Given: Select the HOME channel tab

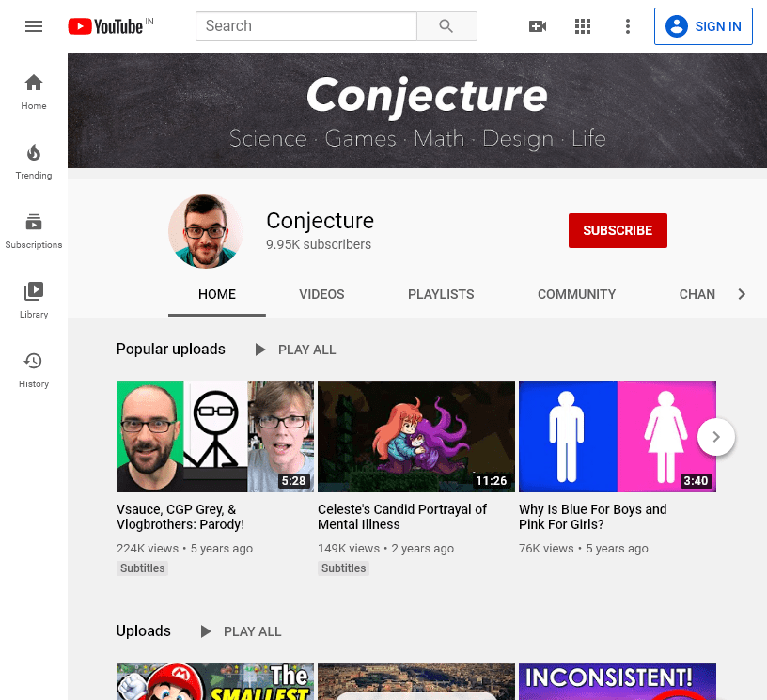Looking at the screenshot, I should click(x=217, y=294).
